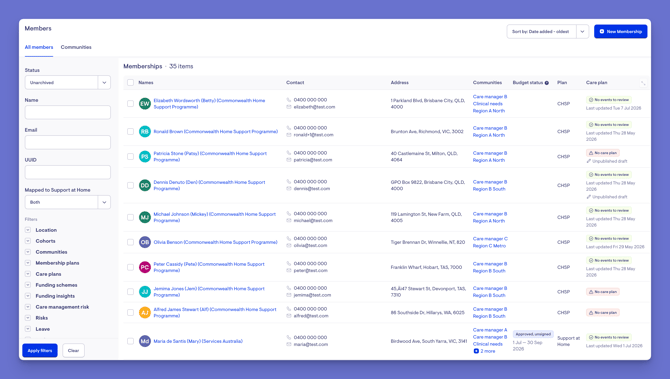The width and height of the screenshot is (670, 379).
Task: Expand the Care management risk filter
Action: point(28,307)
